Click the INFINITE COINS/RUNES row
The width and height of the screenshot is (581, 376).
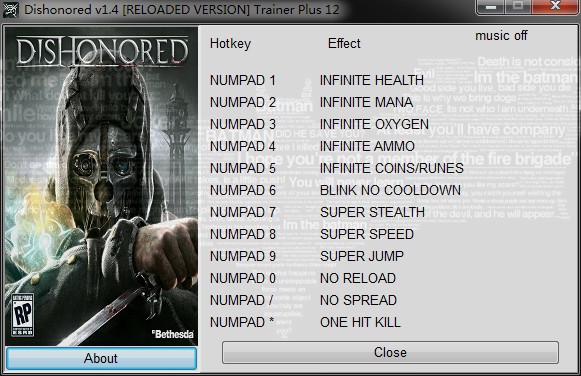pyautogui.click(x=392, y=168)
